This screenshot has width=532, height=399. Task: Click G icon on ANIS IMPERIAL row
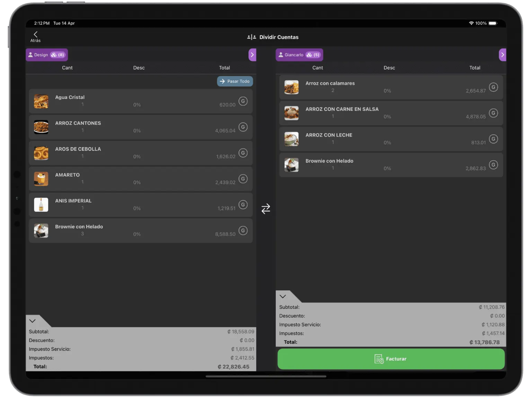coord(243,205)
